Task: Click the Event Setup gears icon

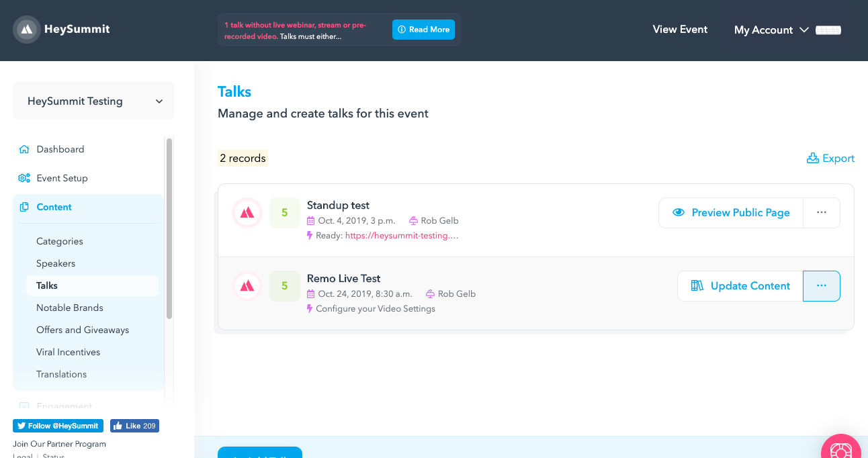Action: (24, 178)
